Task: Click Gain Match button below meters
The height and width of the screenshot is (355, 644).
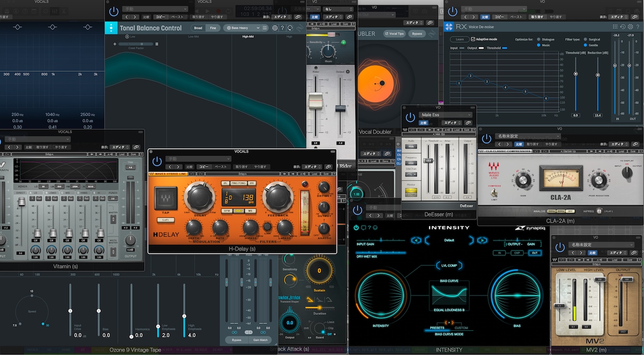Action: point(260,340)
